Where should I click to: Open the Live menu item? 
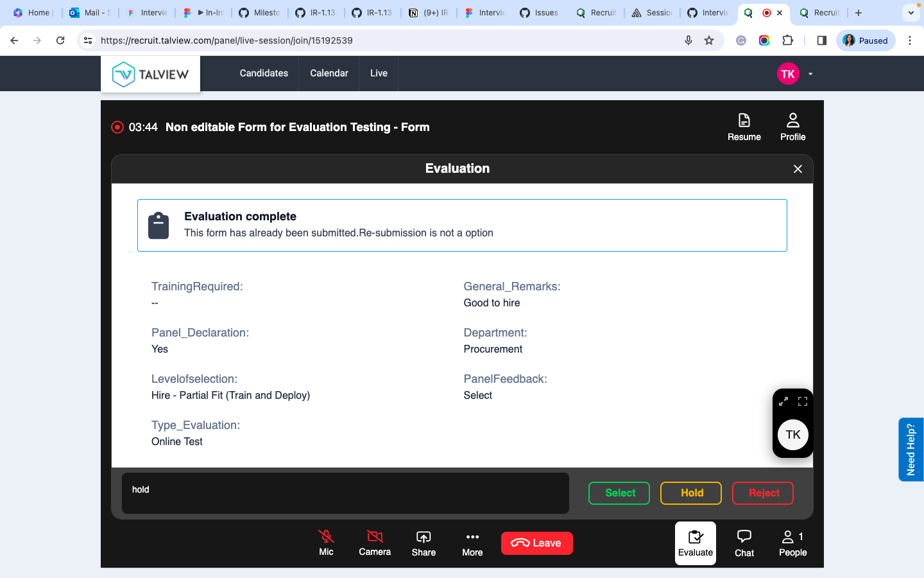pyautogui.click(x=379, y=73)
